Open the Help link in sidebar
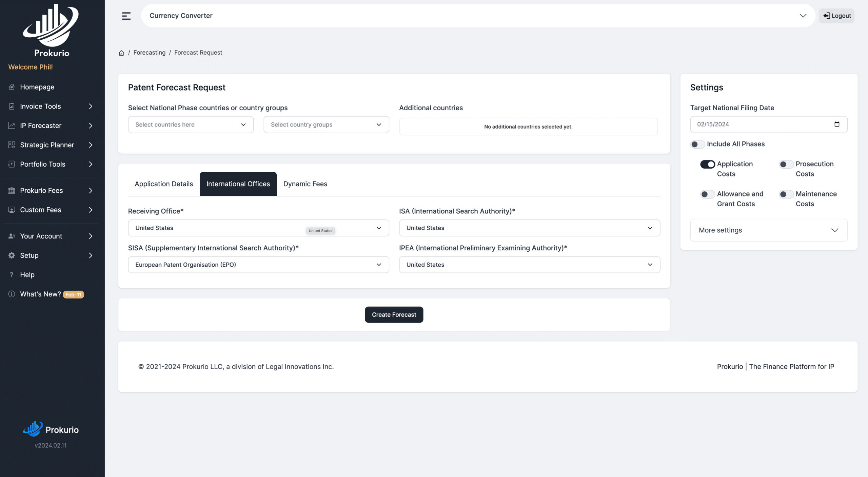868x477 pixels. [27, 274]
